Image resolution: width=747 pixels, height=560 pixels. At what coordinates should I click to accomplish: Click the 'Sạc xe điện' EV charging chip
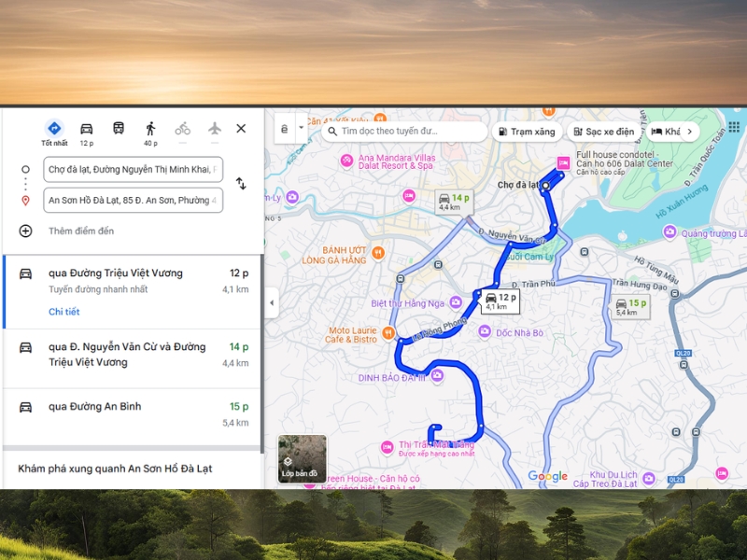[604, 132]
